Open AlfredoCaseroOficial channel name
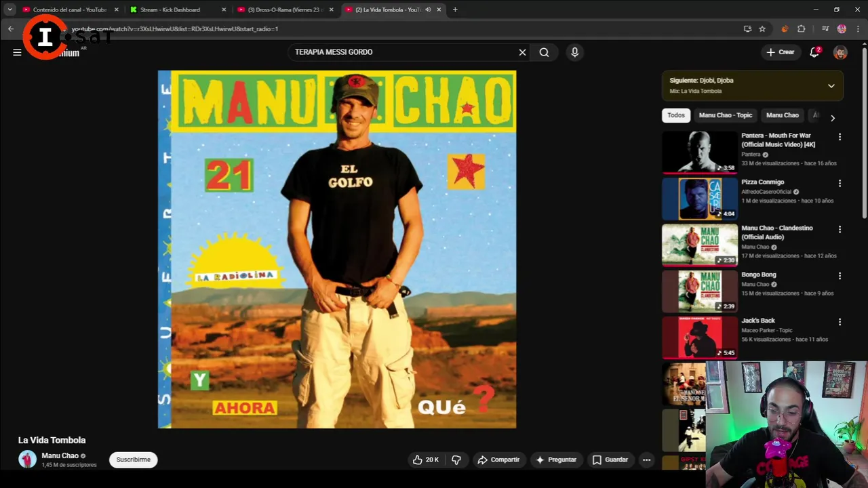Screen dimensions: 868x488 [x=767, y=192]
